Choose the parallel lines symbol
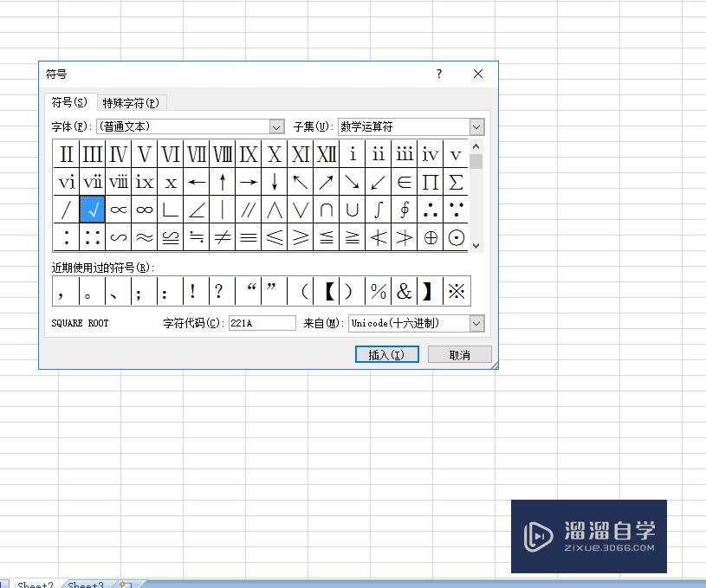706x588 pixels. pyautogui.click(x=249, y=210)
